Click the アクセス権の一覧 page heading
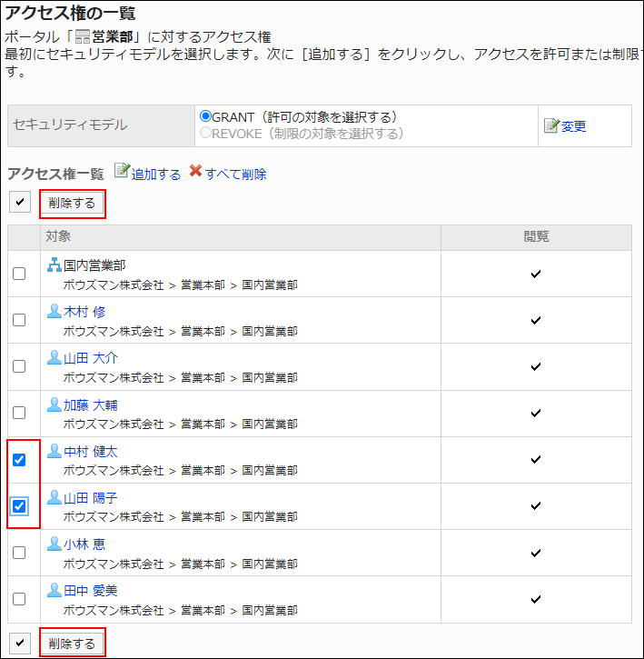 70,13
